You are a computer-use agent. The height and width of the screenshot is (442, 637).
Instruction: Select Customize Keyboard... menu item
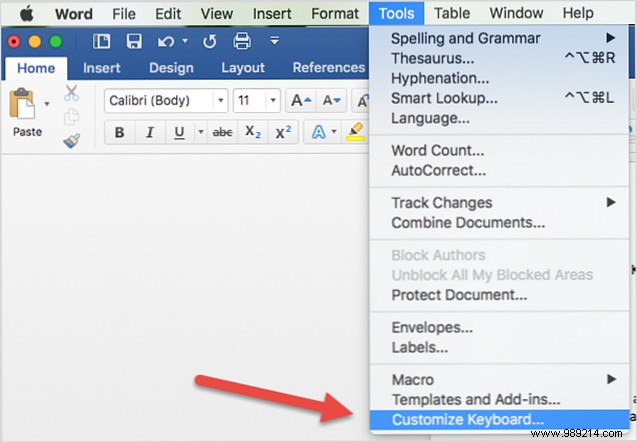point(500,419)
